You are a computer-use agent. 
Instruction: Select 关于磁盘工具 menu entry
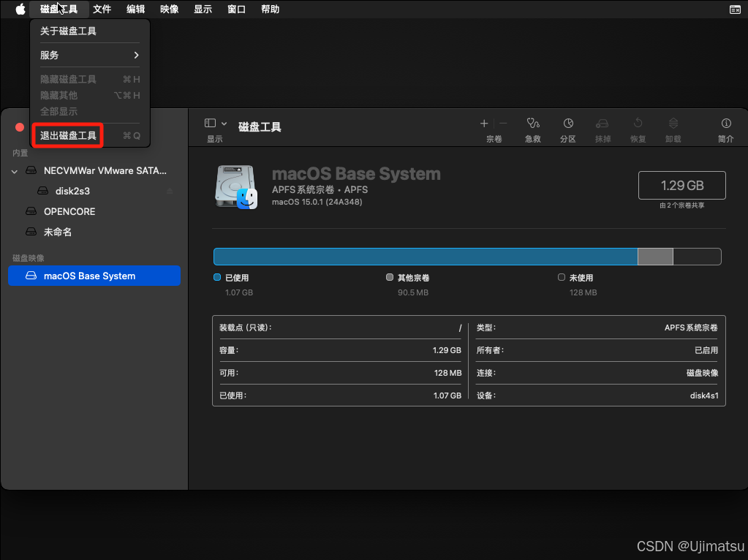pos(90,31)
